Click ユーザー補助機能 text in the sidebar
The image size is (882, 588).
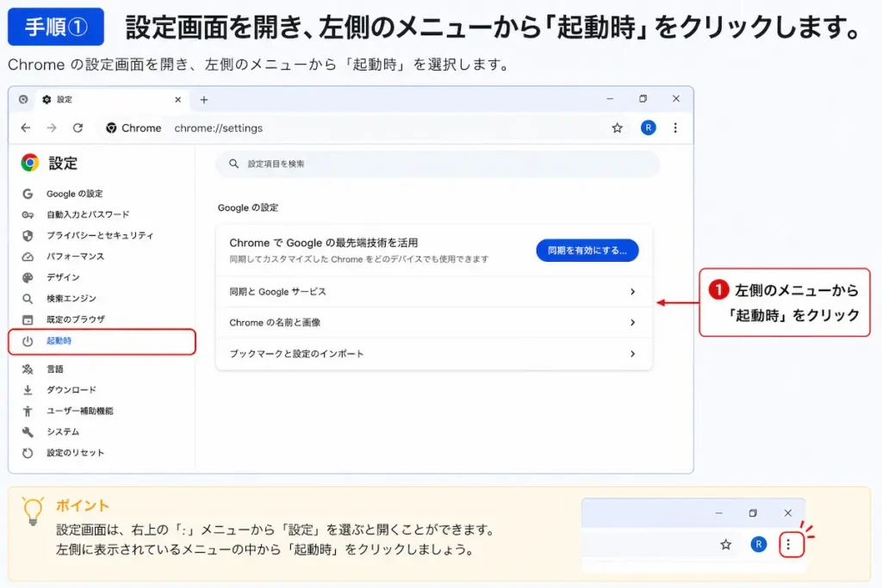(x=80, y=411)
